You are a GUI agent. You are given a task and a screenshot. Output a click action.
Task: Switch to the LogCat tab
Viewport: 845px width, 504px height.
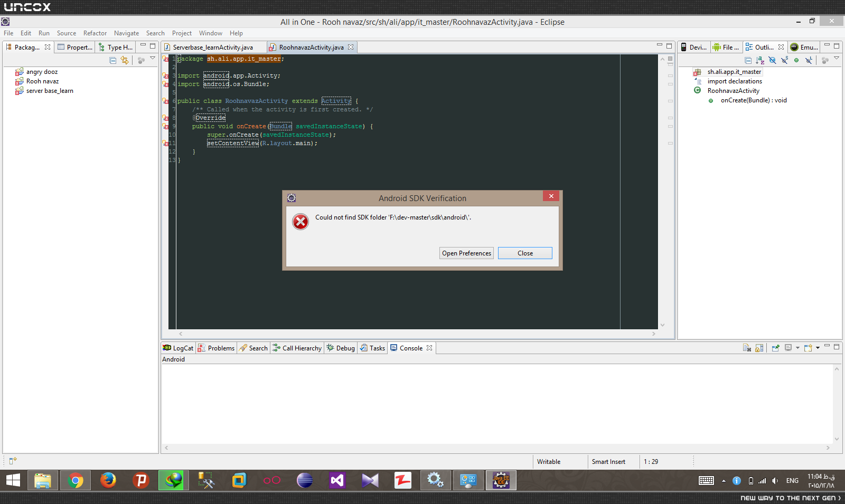(x=179, y=348)
